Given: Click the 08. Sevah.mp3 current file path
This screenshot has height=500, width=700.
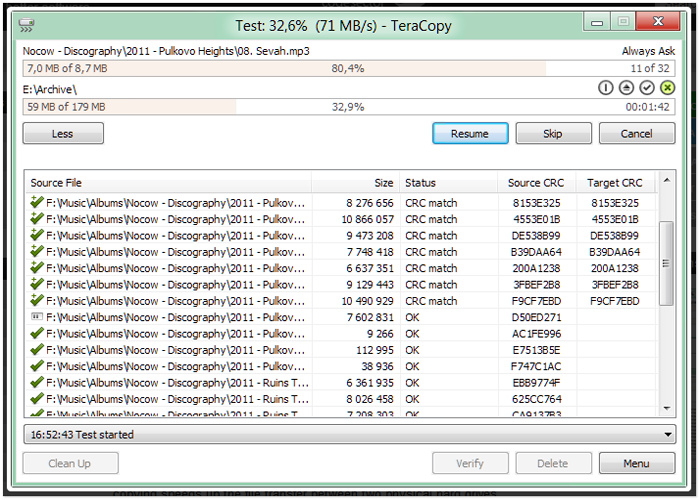Looking at the screenshot, I should 166,51.
